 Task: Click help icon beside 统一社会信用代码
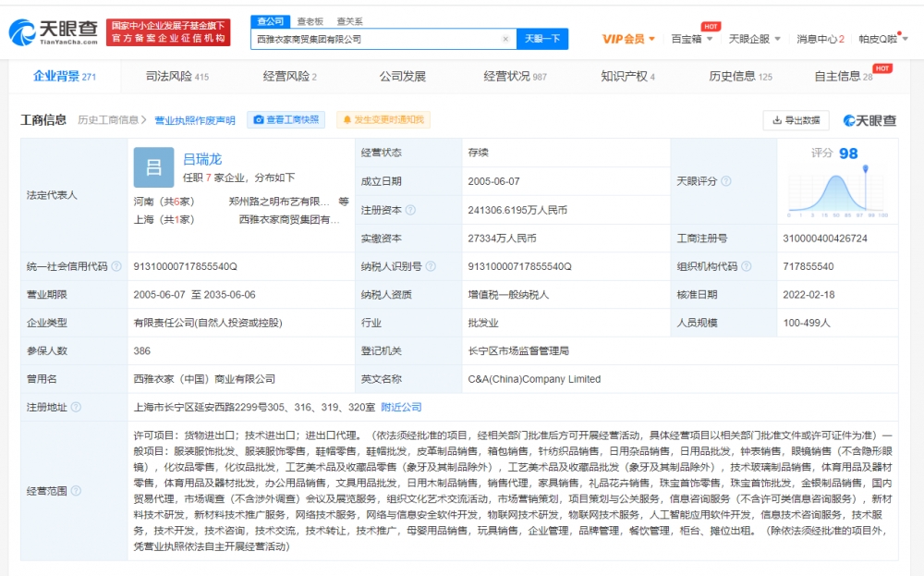(116, 266)
